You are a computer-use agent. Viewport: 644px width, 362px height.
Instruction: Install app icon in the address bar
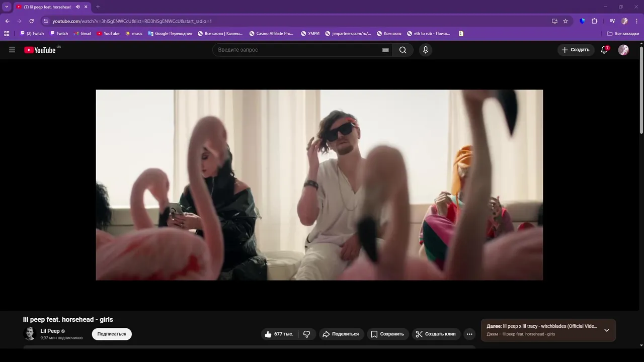point(554,21)
